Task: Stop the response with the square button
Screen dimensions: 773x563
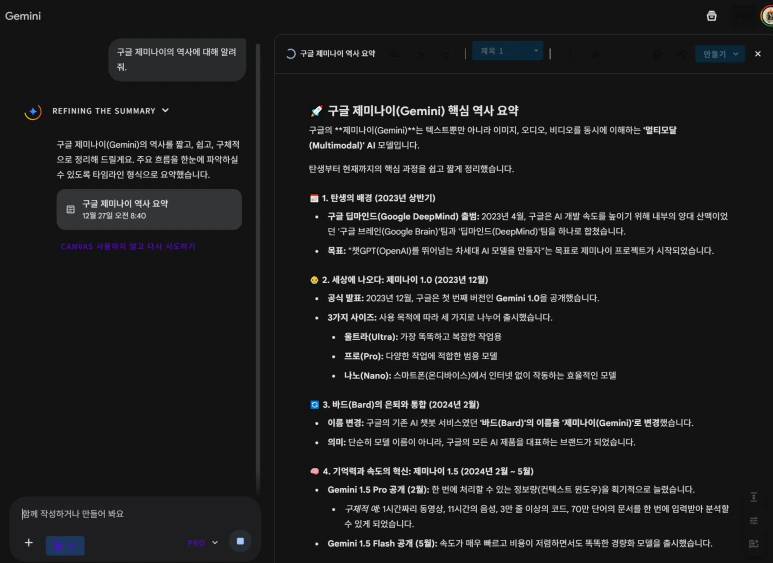Action: [240, 541]
